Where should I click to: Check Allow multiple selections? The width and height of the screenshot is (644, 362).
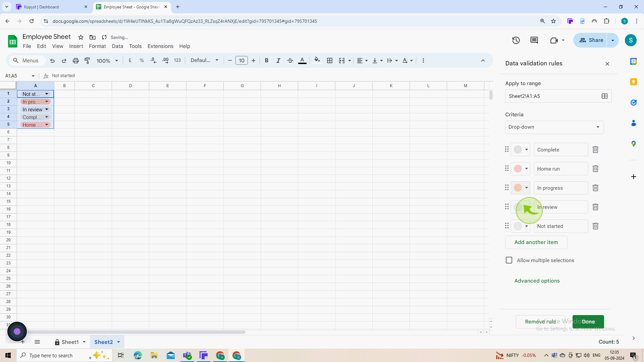[509, 260]
